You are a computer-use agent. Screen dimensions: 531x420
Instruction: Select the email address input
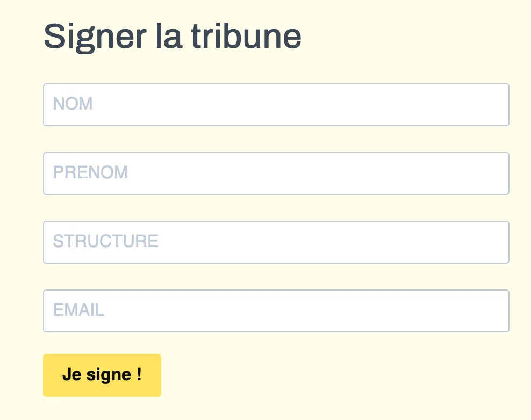(276, 311)
